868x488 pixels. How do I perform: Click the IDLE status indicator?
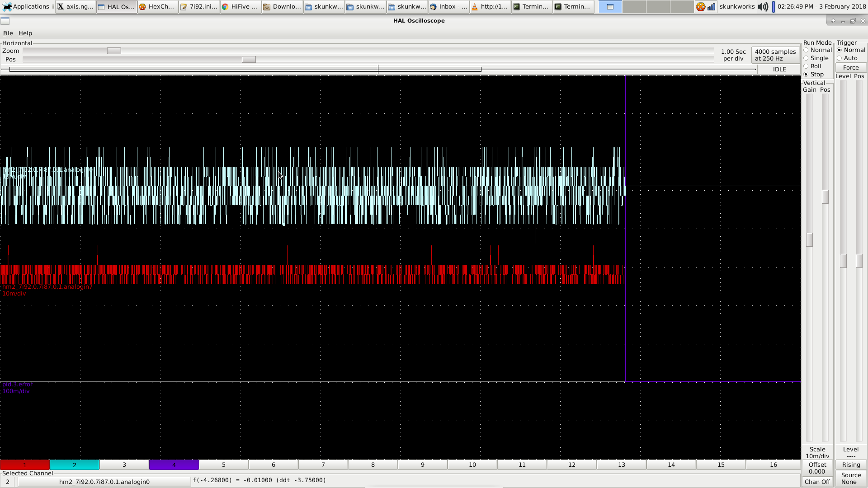[x=779, y=70]
